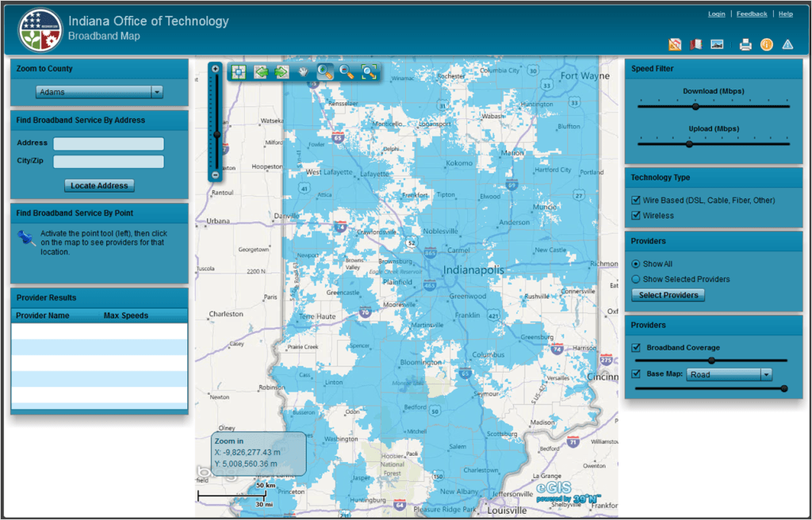This screenshot has width=812, height=520.
Task: Open the orange info icon
Action: pos(767,44)
